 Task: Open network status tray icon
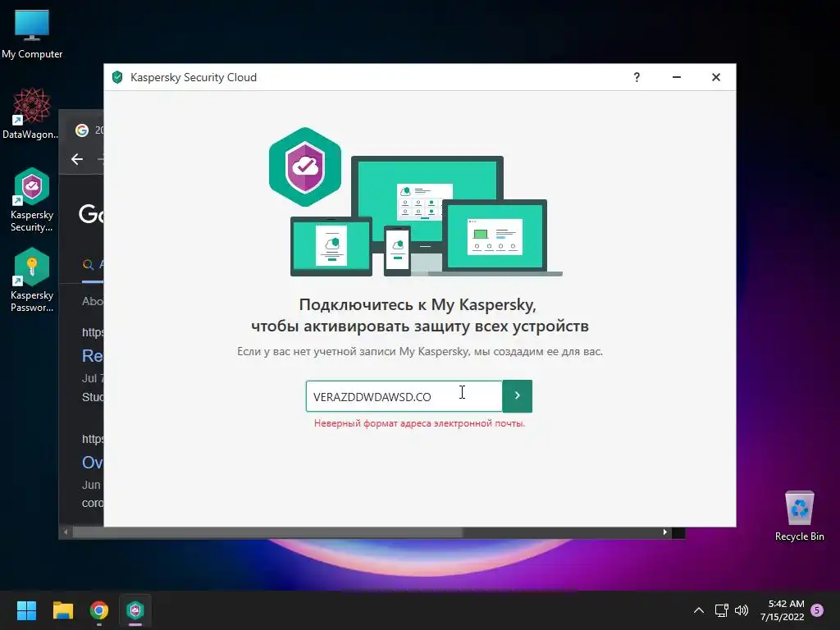pos(721,610)
